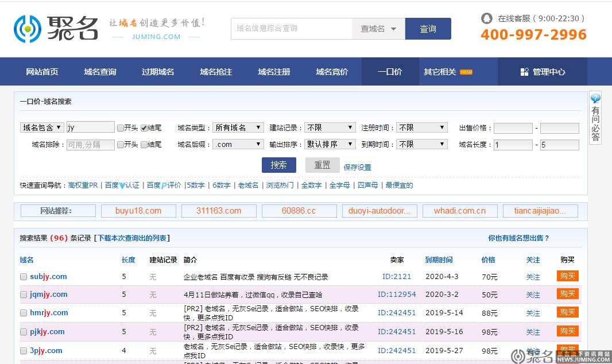The width and height of the screenshot is (612, 364).
Task: Open the 到期时间 dropdown
Action: (x=421, y=144)
